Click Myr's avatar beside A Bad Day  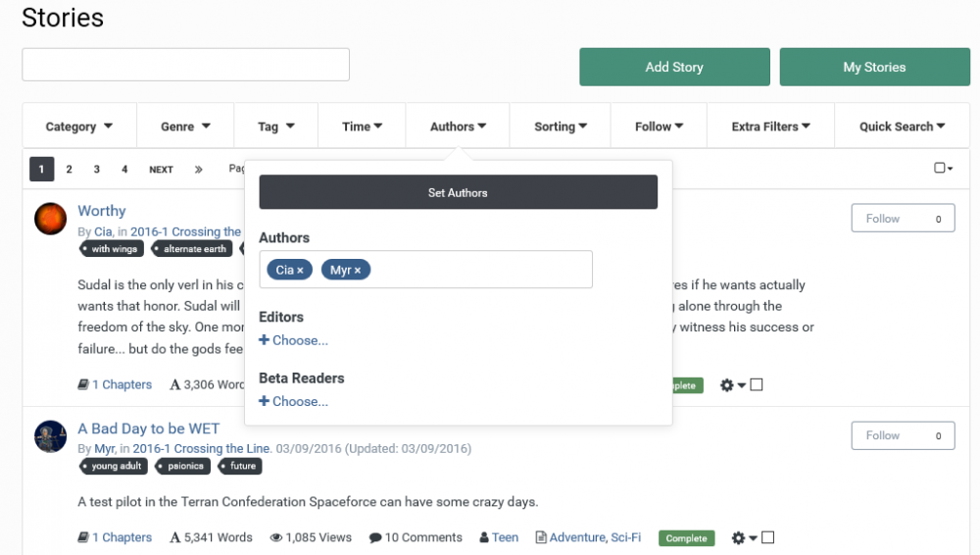[50, 436]
